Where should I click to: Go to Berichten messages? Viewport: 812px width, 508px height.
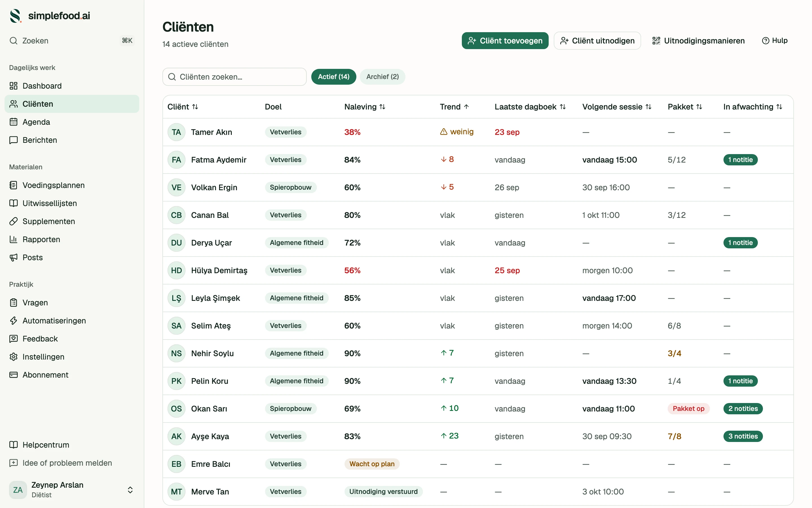[x=72, y=140]
